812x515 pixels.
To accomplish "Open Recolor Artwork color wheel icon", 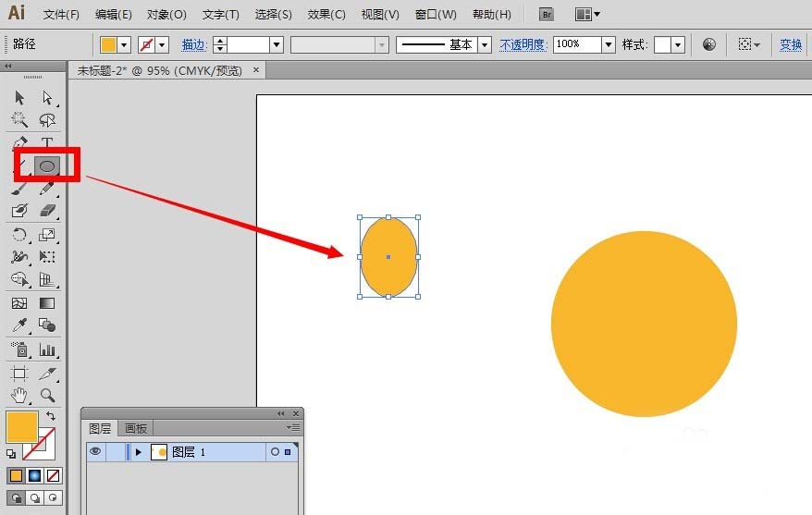I will [x=709, y=44].
